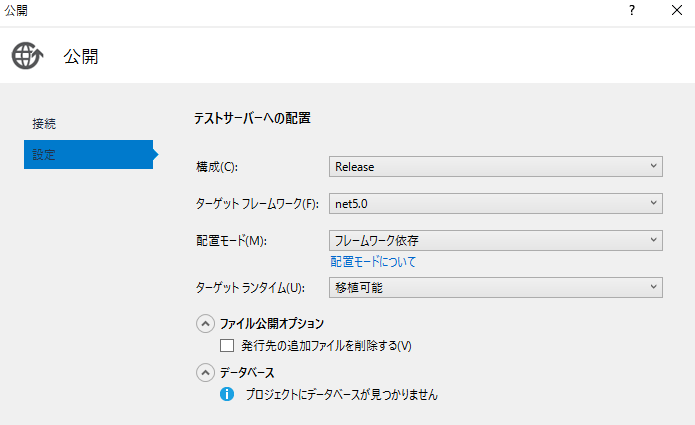Click the プロジェクトにデータベースが見つかりません message
The image size is (695, 425).
pos(342,394)
